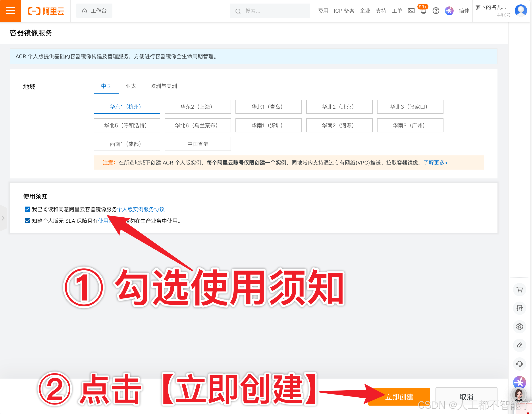This screenshot has width=532, height=414.
Task: Click the 立即创建 button
Action: point(399,397)
